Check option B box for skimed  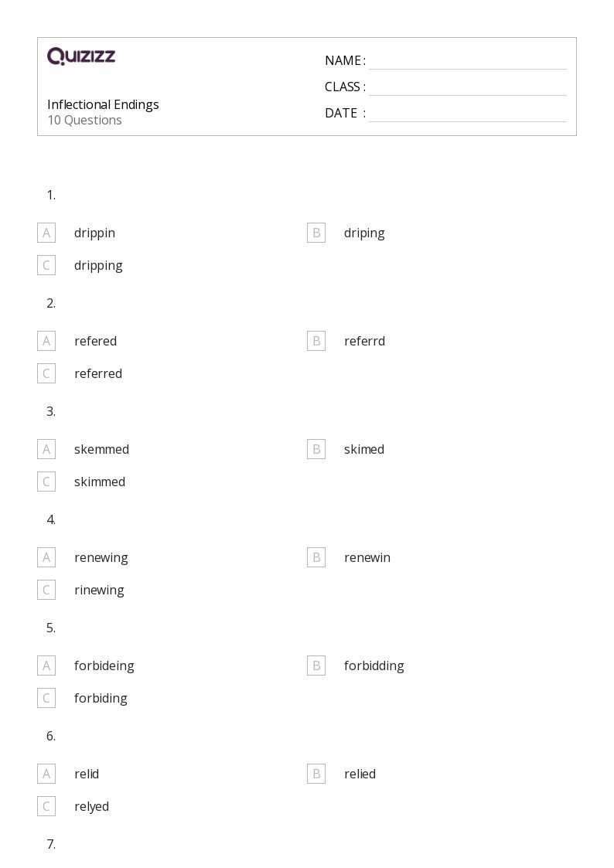pos(316,449)
